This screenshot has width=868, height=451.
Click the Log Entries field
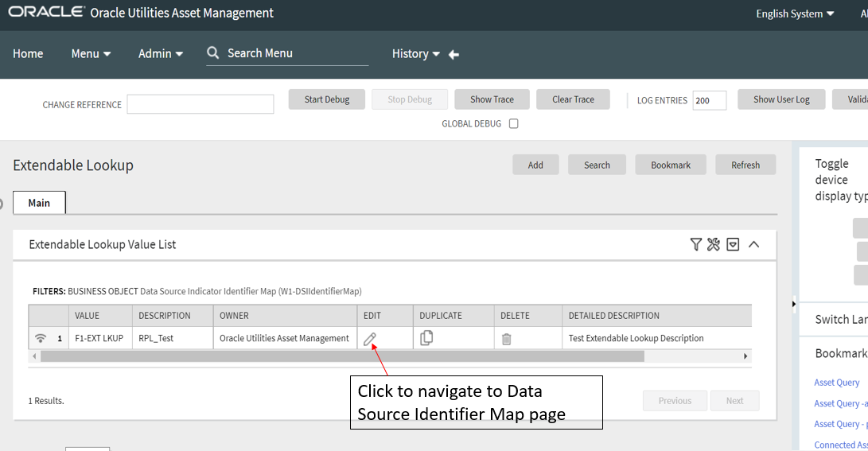709,101
